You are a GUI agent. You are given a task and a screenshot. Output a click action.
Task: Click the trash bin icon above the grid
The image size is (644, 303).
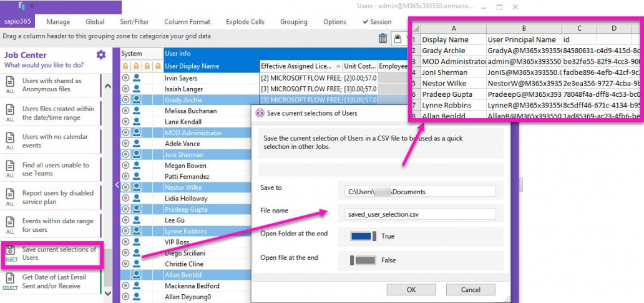(383, 39)
